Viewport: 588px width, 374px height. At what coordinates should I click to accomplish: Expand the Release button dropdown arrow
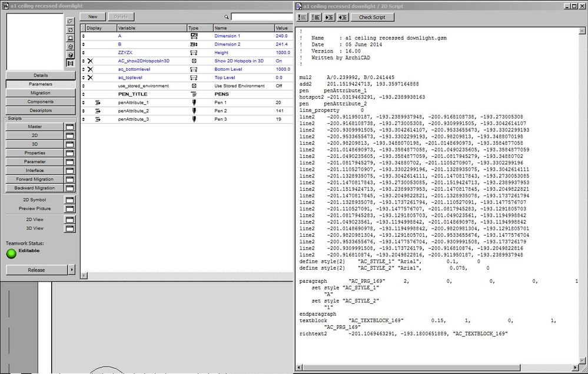(72, 270)
